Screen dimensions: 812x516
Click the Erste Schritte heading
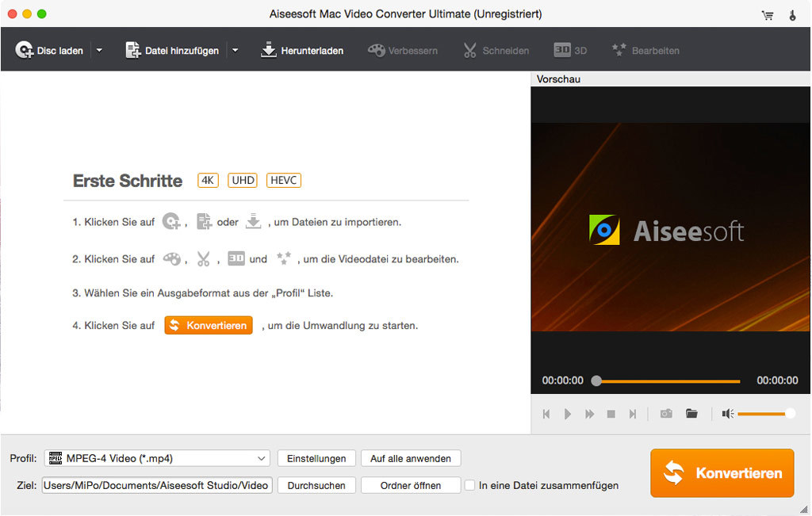128,181
